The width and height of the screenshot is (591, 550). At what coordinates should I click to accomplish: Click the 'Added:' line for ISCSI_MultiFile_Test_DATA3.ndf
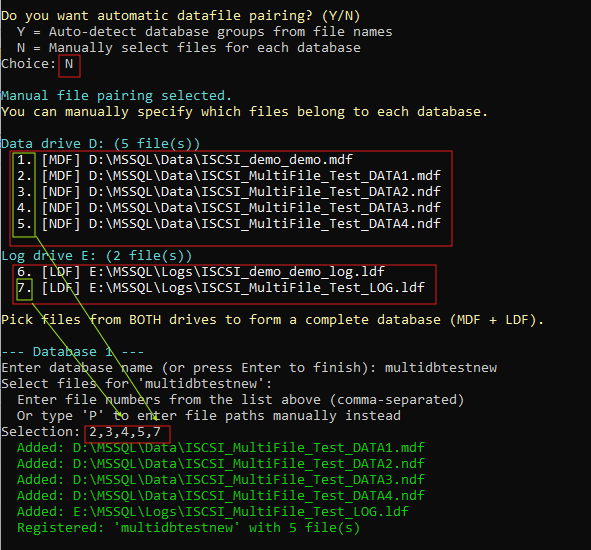pyautogui.click(x=221, y=480)
